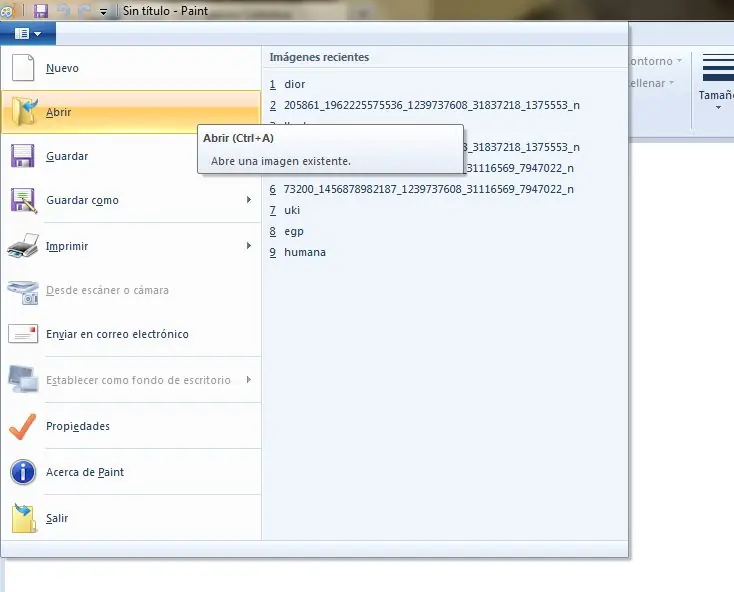The image size is (734, 592).
Task: Click the Propiedades orange checkmark icon
Action: coord(22,426)
